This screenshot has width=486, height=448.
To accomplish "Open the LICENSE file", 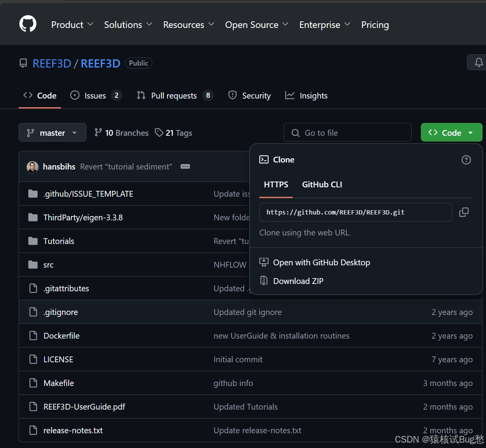I will pos(58,359).
